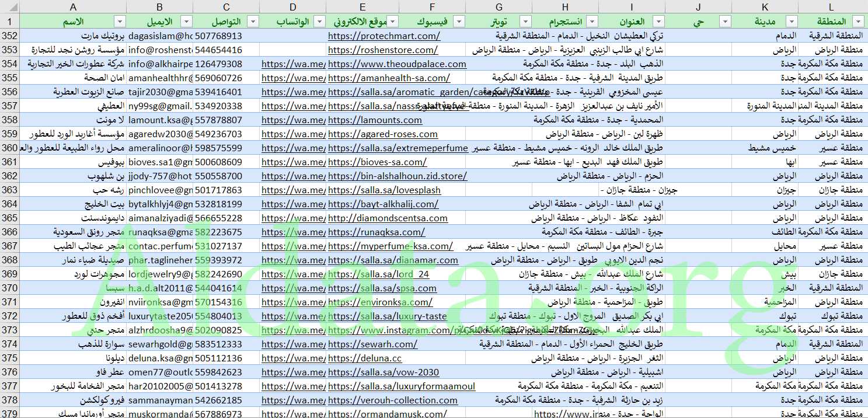Open the verouh-collection.com link
This screenshot has height=418, width=868.
point(393,400)
